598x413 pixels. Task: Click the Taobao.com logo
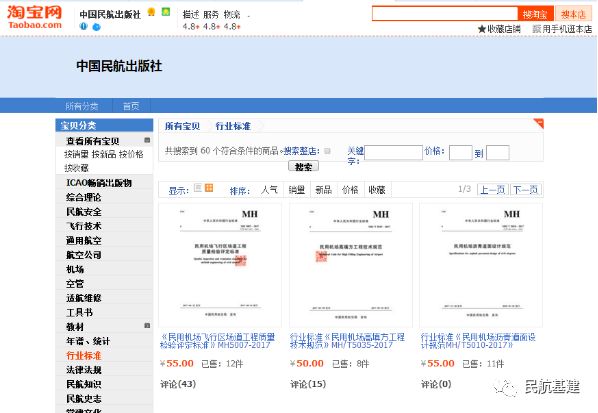(x=34, y=18)
